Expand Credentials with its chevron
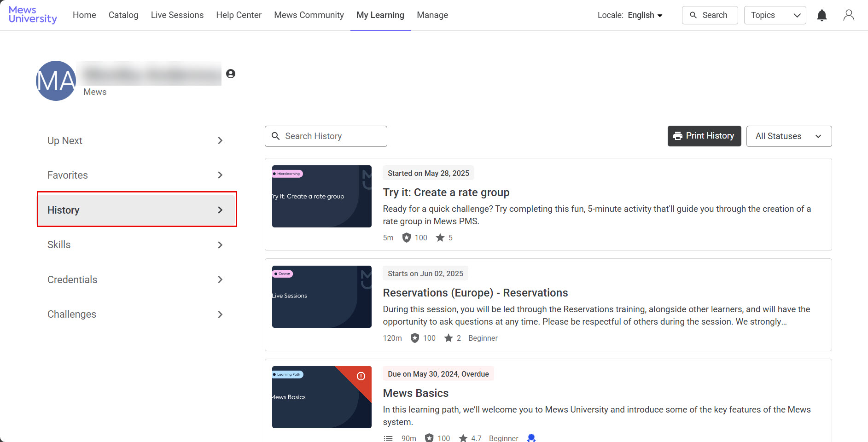 pyautogui.click(x=220, y=279)
